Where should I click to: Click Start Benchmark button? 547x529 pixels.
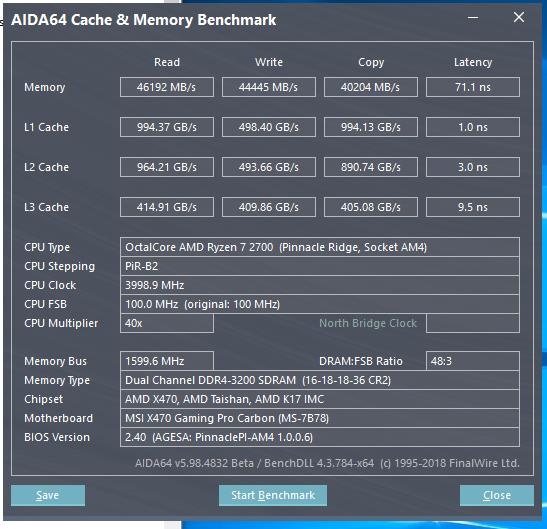(273, 495)
